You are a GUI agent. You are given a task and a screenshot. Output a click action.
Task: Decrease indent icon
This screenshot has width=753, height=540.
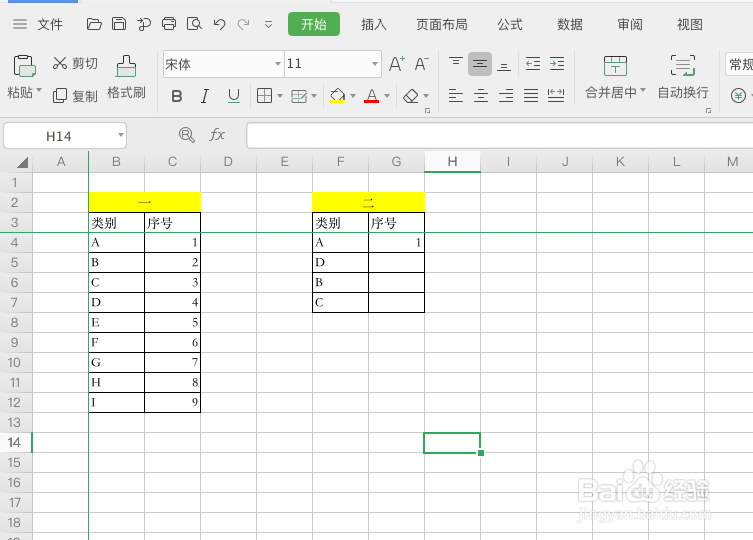coord(533,63)
